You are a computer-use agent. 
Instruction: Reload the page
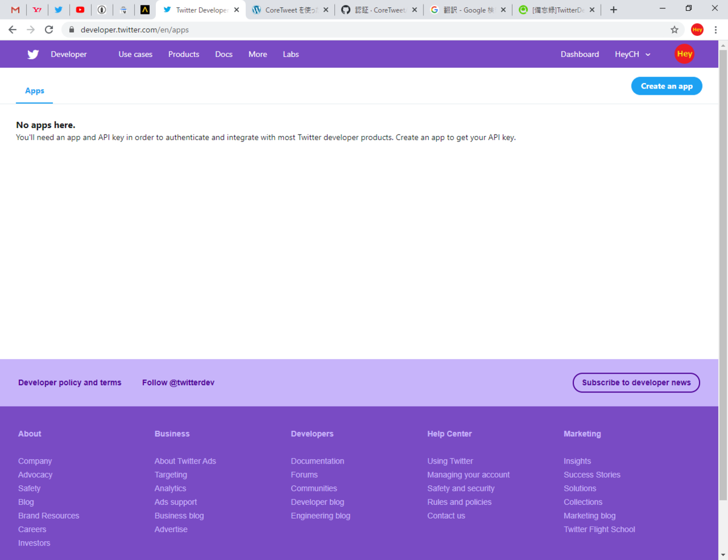pyautogui.click(x=49, y=29)
